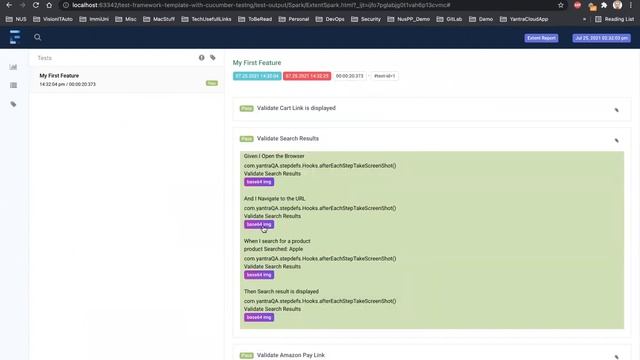Click tag filter icon in Tests panel
The width and height of the screenshot is (640, 360).
click(x=213, y=58)
